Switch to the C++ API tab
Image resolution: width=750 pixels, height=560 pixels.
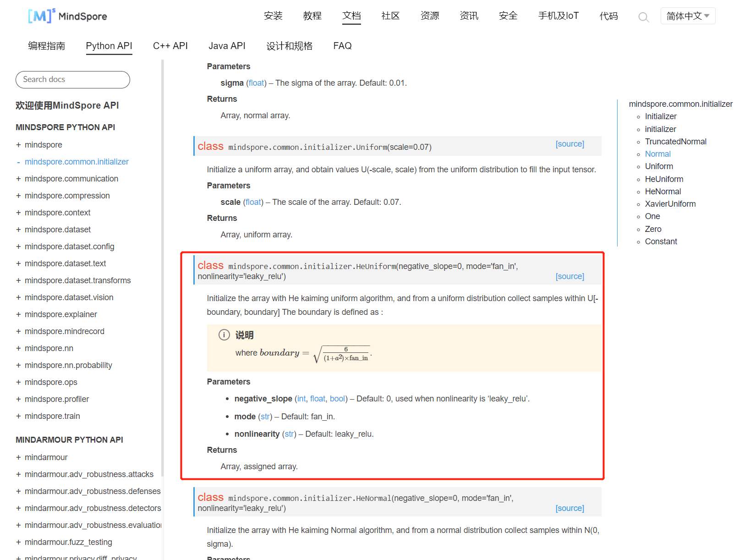point(170,46)
